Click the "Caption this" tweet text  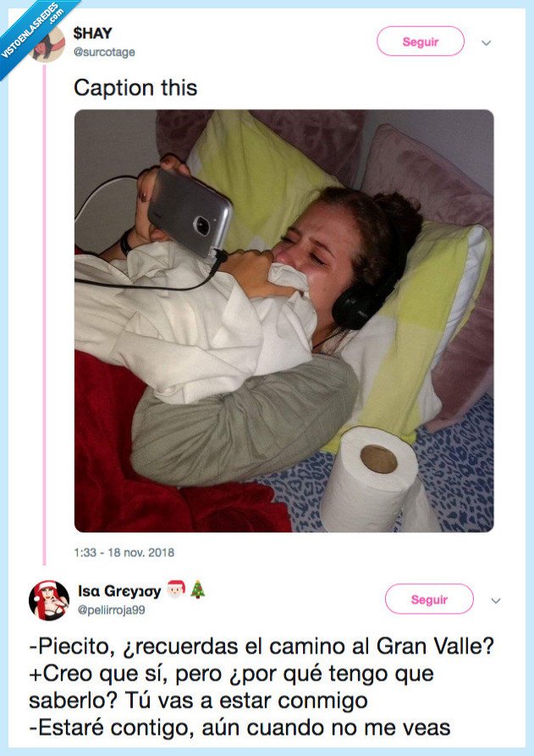pos(135,87)
